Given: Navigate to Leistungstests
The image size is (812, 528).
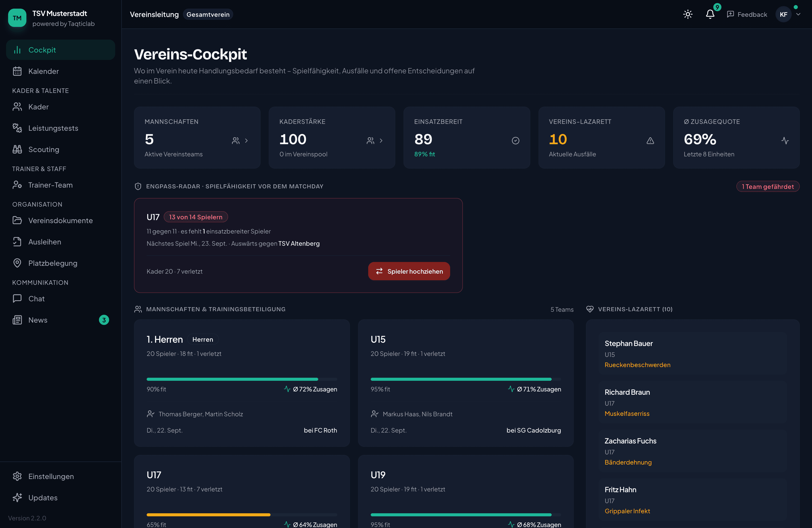Looking at the screenshot, I should (x=61, y=128).
